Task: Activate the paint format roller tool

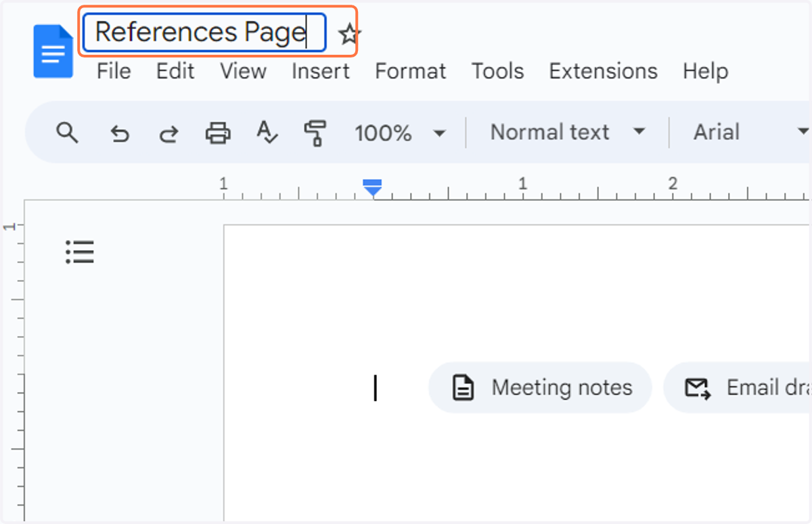Action: coord(315,133)
